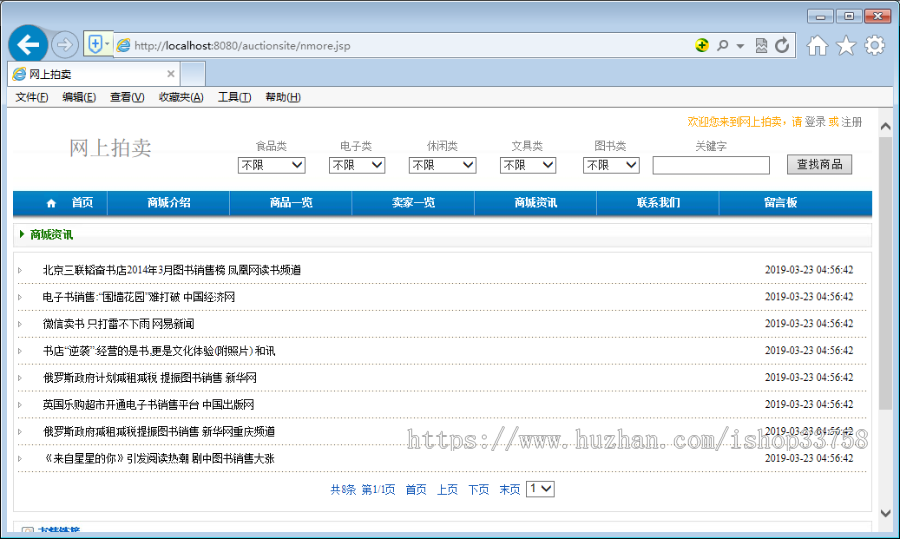Click the 登录 login link
Screen dimensions: 900x539
point(814,122)
